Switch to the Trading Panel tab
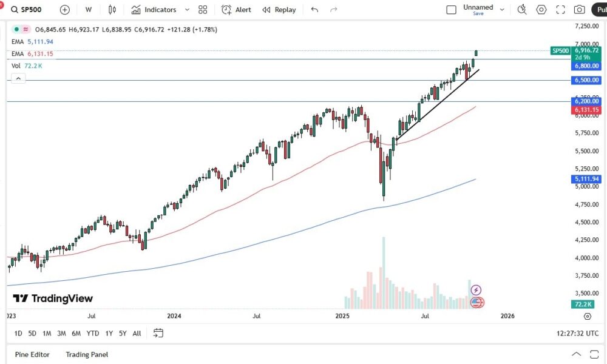Viewport: 607px width, 364px height. tap(87, 354)
